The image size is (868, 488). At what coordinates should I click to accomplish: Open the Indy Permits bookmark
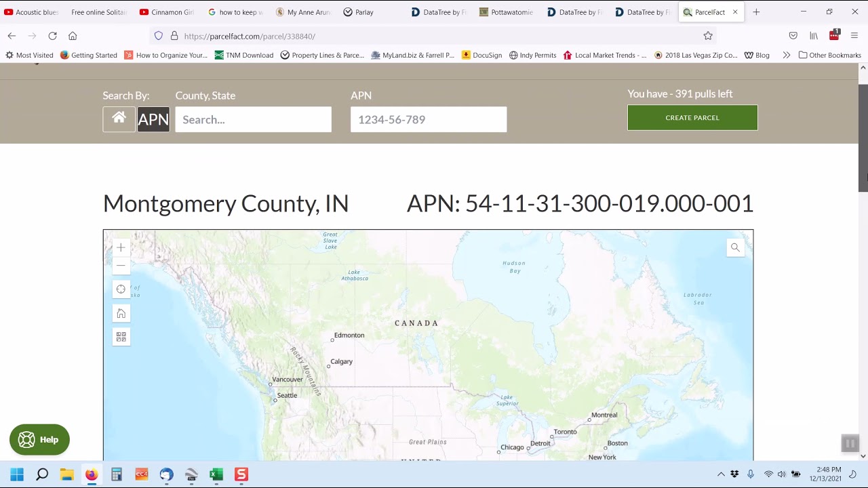[x=533, y=56]
